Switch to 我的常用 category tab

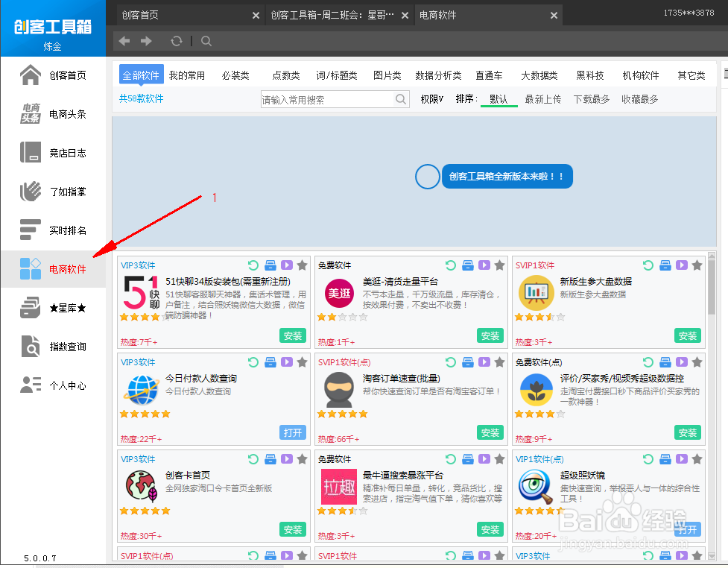pyautogui.click(x=186, y=75)
